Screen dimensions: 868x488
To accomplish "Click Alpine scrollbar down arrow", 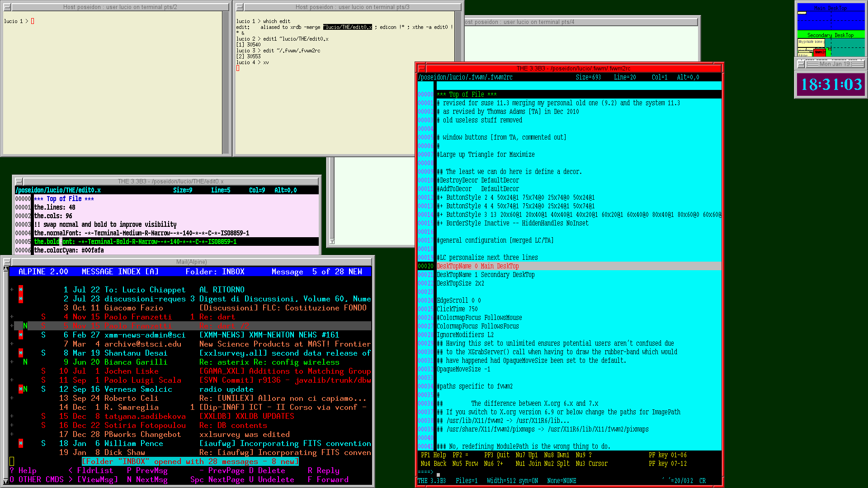I will (x=6, y=481).
